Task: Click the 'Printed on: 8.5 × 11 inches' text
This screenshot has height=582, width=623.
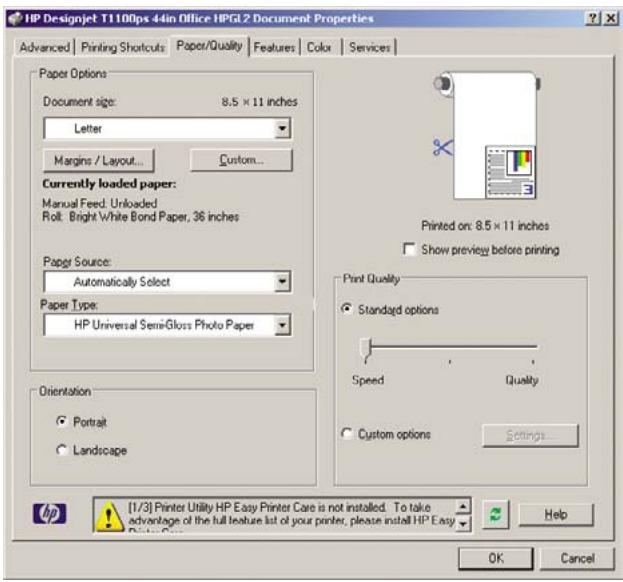Action: (x=485, y=226)
